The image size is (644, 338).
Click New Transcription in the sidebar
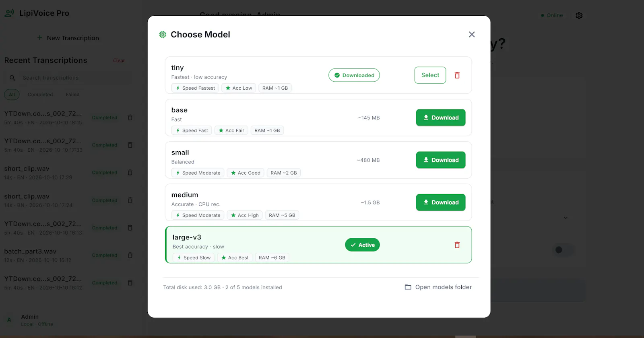click(x=68, y=38)
